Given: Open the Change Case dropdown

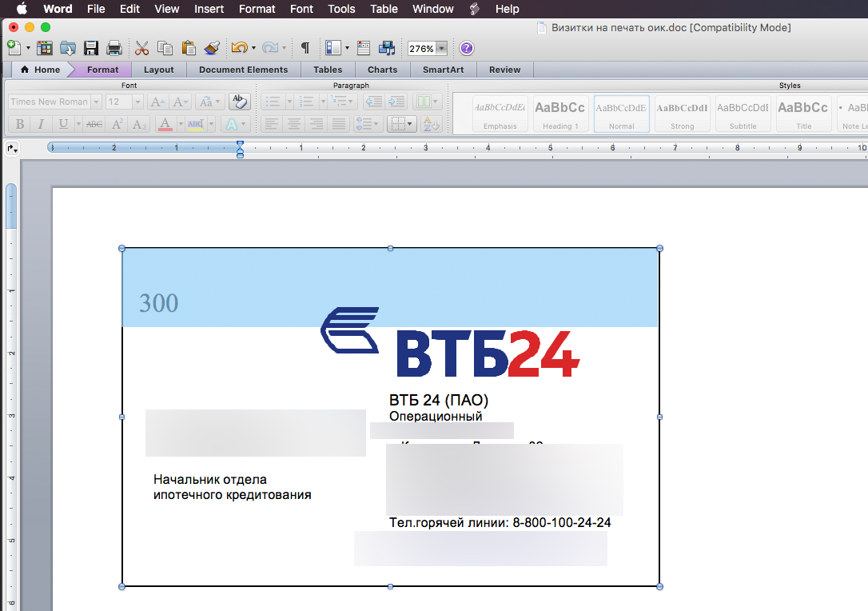Looking at the screenshot, I should pos(209,102).
